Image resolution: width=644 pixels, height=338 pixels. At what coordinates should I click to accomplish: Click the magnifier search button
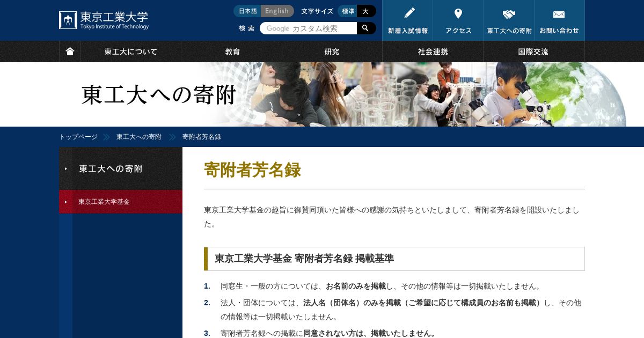click(x=366, y=28)
